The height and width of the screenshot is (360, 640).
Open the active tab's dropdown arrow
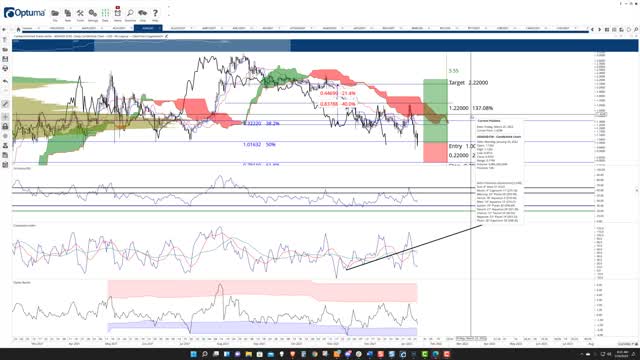[x=160, y=29]
